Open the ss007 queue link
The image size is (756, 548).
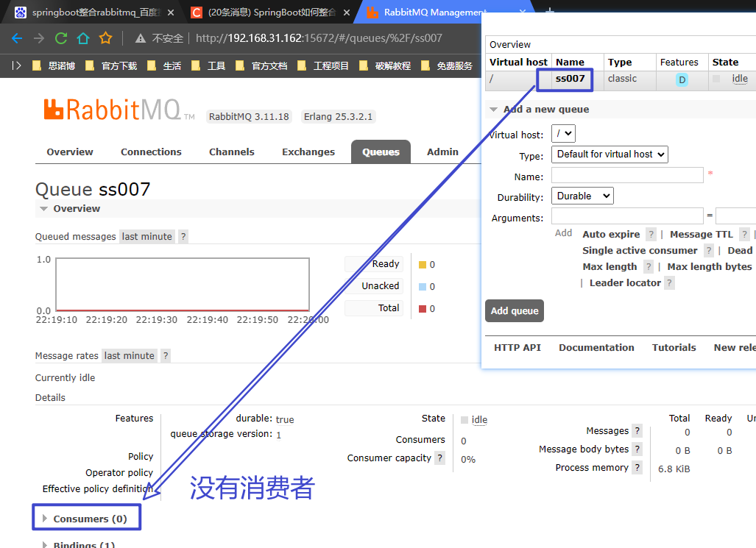570,79
